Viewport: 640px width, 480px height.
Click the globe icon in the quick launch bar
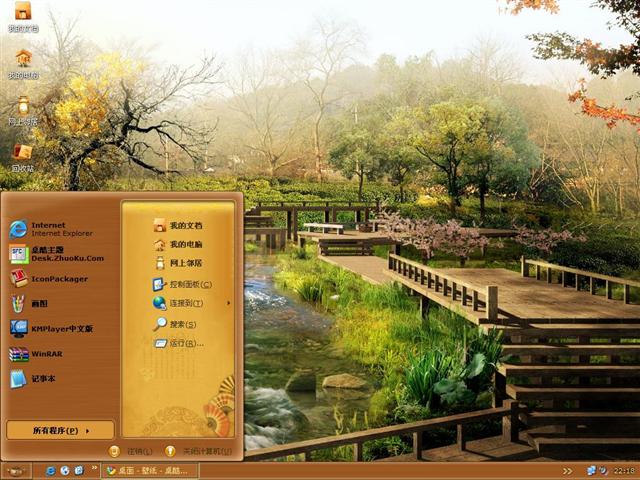[x=65, y=471]
